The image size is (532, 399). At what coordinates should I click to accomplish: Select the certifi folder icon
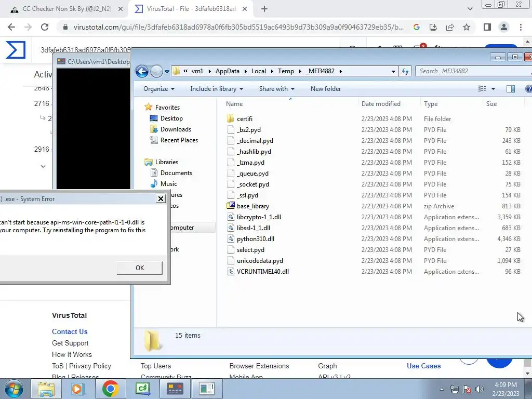[230, 119]
